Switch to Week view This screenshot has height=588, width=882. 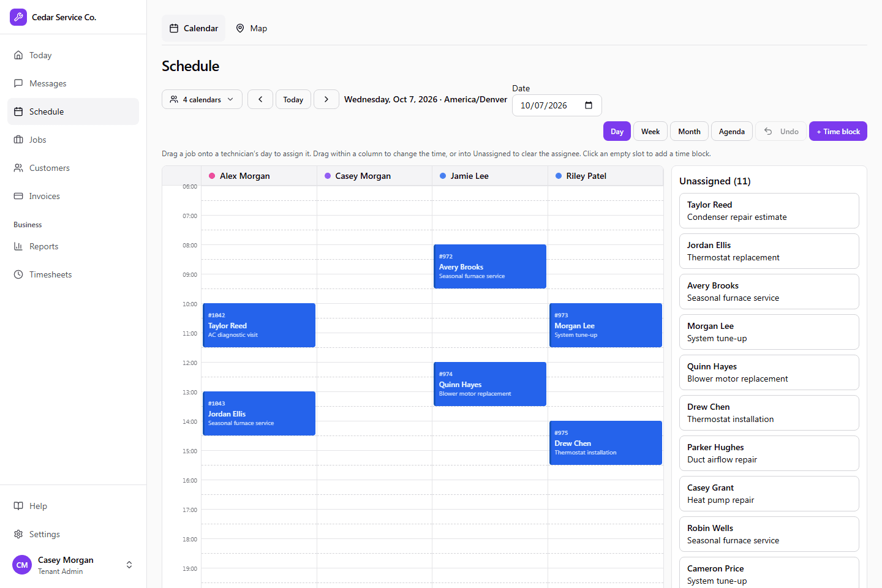(650, 131)
